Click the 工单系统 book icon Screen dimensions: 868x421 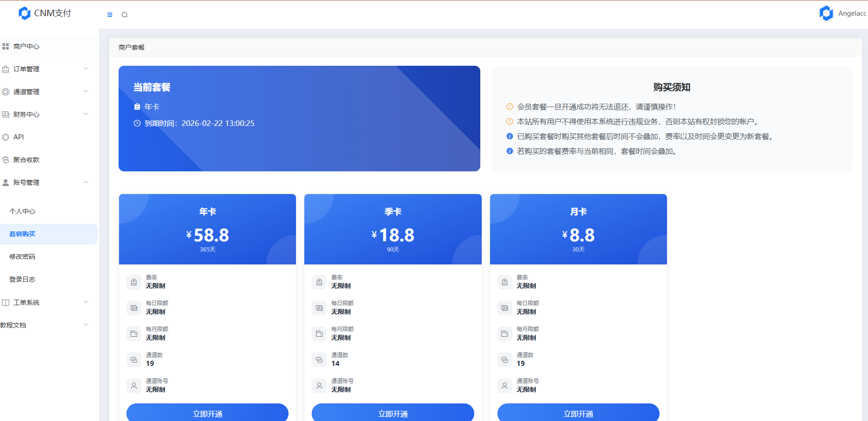click(6, 302)
